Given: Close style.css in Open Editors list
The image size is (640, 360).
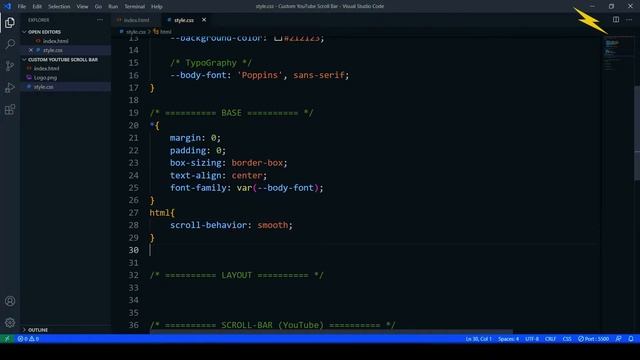Looking at the screenshot, I should click(x=31, y=50).
